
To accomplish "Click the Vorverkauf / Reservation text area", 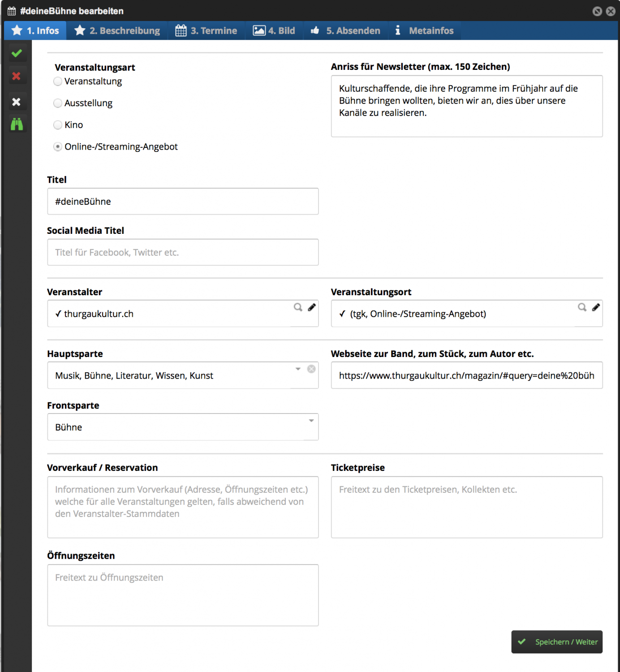I will (x=183, y=507).
